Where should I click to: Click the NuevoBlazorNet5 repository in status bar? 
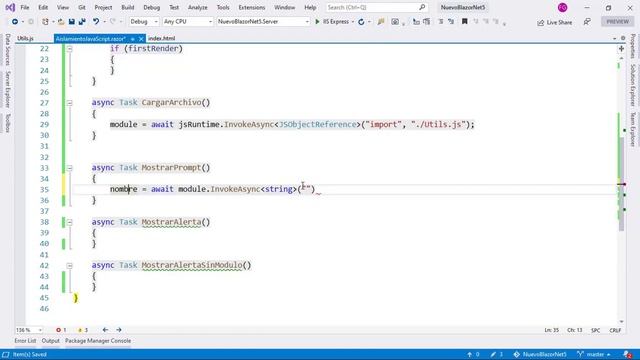(540, 354)
